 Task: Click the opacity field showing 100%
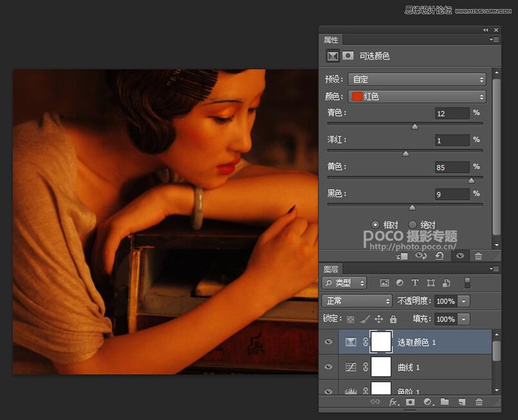coord(446,301)
